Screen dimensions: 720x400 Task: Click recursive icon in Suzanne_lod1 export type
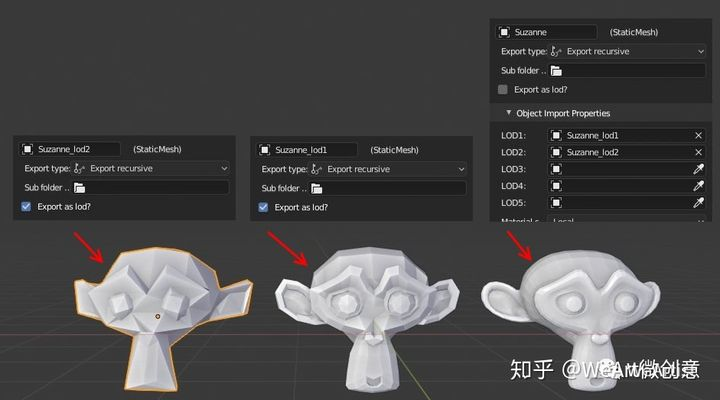316,169
